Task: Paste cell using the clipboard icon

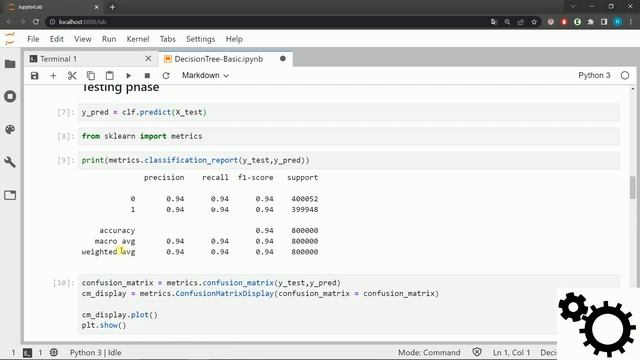Action: click(x=109, y=76)
